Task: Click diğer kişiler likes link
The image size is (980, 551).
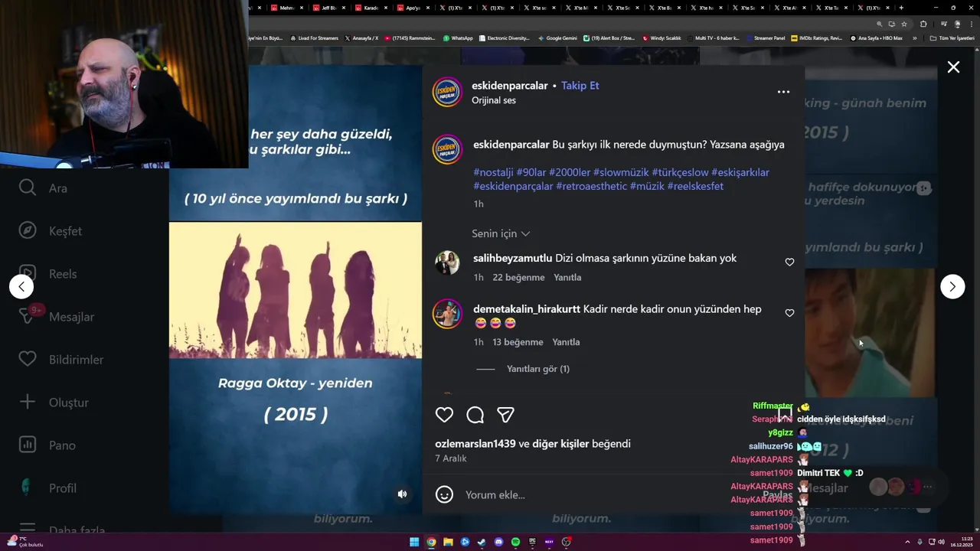Action: (x=560, y=444)
